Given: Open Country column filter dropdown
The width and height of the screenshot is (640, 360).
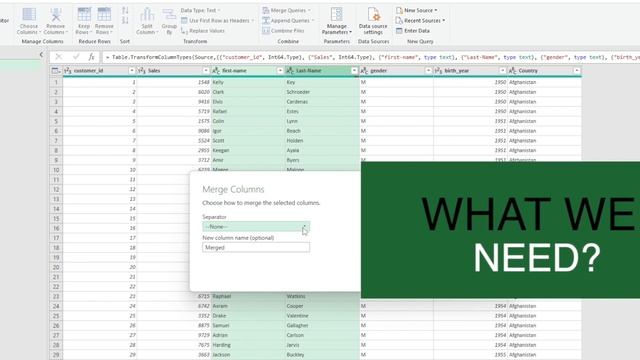Looking at the screenshot, I should coord(577,71).
